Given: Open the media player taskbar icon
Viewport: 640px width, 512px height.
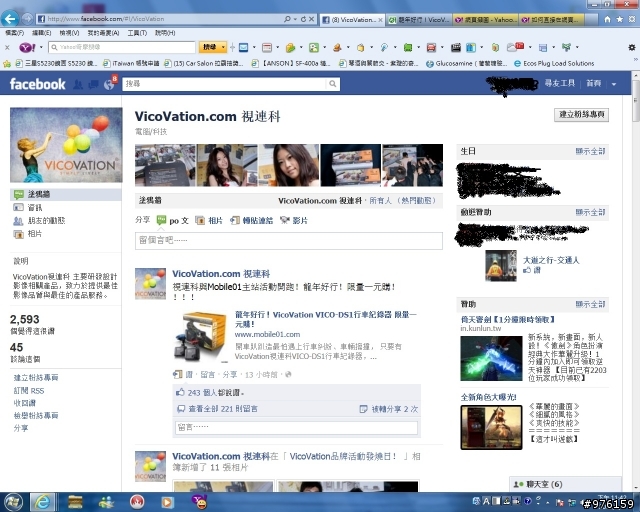Looking at the screenshot, I should 167,502.
